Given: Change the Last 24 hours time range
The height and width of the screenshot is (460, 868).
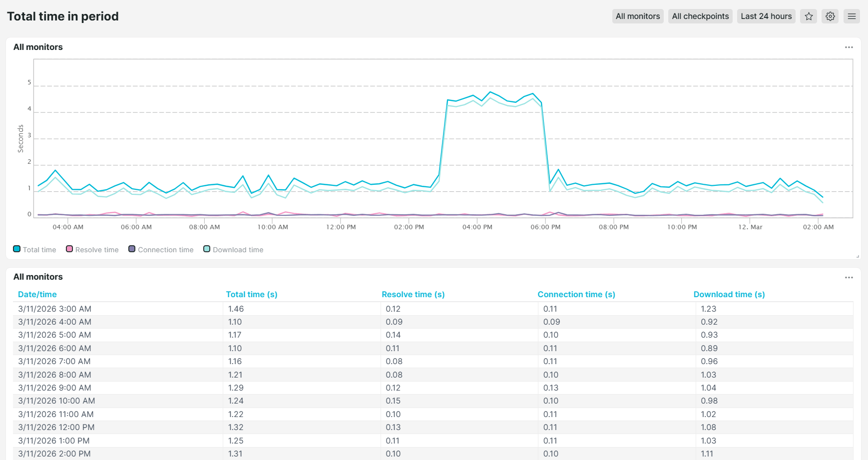Looking at the screenshot, I should (766, 16).
